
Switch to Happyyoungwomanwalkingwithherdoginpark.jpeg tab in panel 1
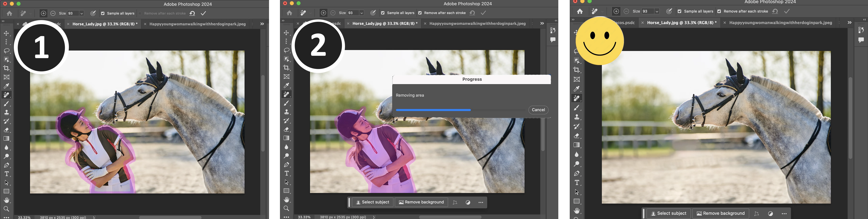pos(197,24)
